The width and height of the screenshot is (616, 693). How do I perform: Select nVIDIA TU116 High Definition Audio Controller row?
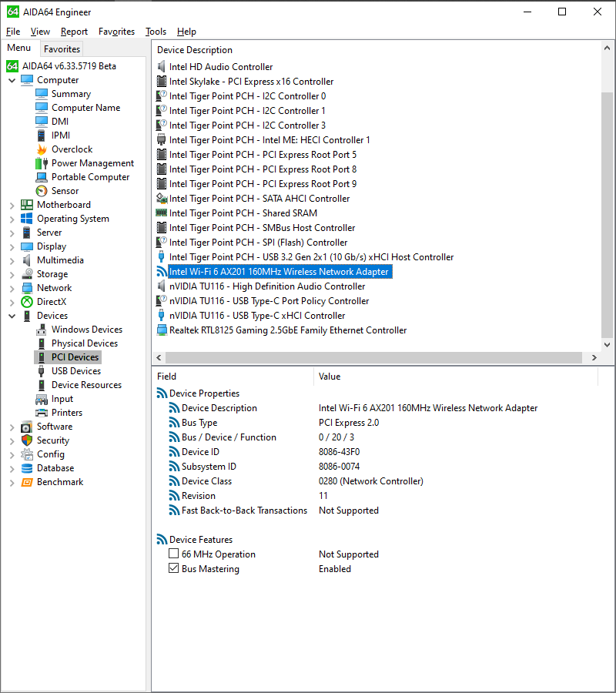[x=267, y=286]
